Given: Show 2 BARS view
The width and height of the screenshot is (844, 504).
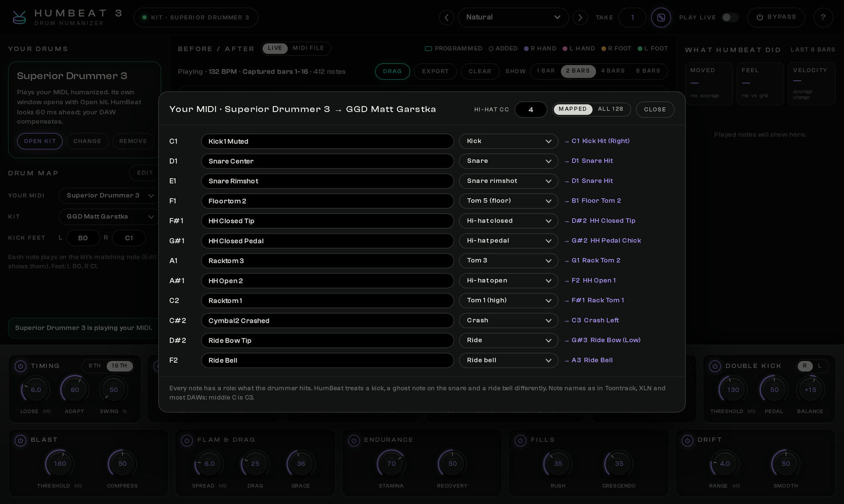Looking at the screenshot, I should pyautogui.click(x=578, y=71).
